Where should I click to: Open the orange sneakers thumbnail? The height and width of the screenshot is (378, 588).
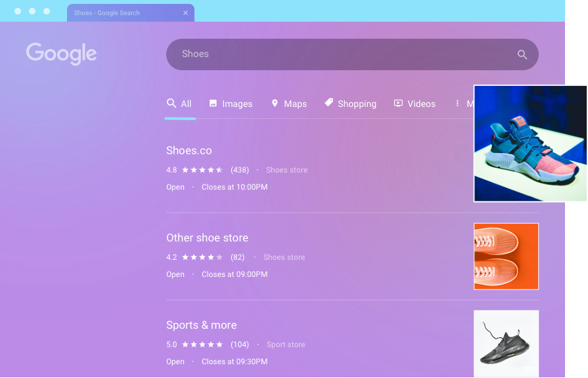pyautogui.click(x=507, y=256)
